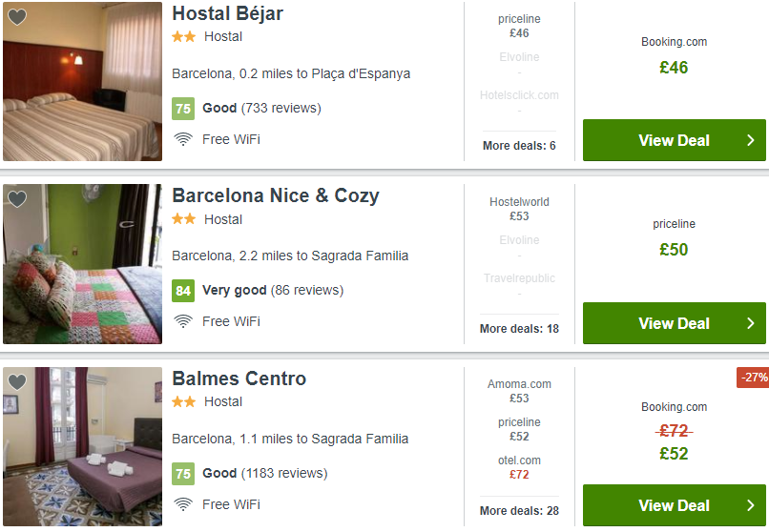Expand More deals: 28 for Balmes Centro
Screen dimensions: 769x532
(x=519, y=511)
